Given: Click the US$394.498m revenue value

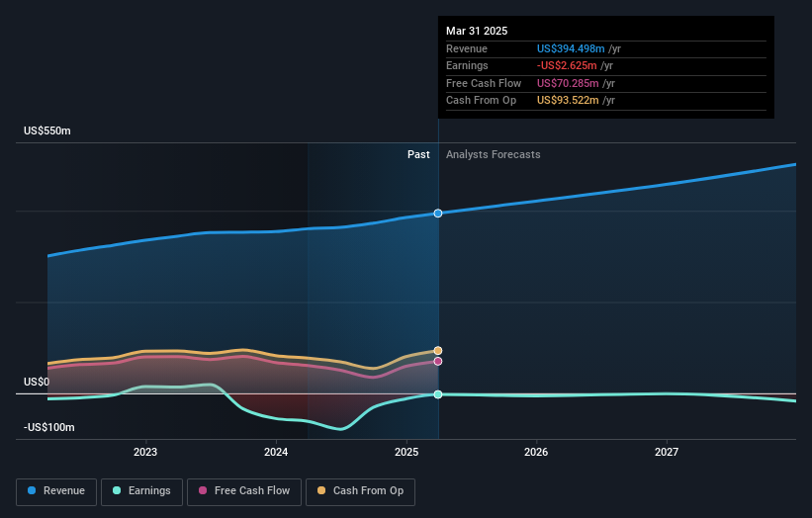Looking at the screenshot, I should pos(571,48).
